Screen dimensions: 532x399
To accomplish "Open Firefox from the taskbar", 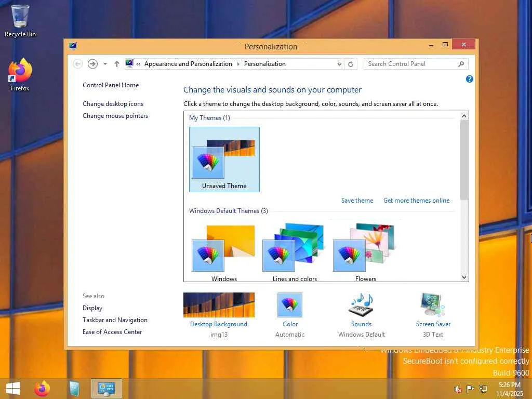I will point(42,389).
